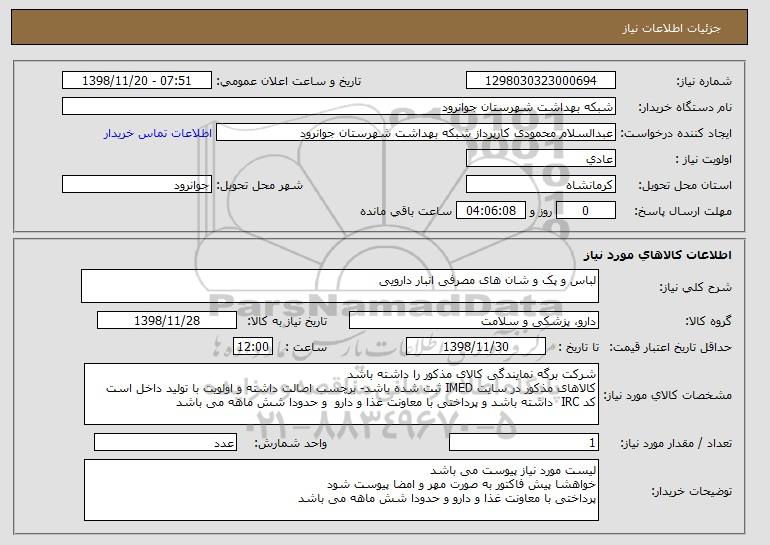
Task: Click the goods needed-by date field 1398/11/28
Action: coord(167,321)
